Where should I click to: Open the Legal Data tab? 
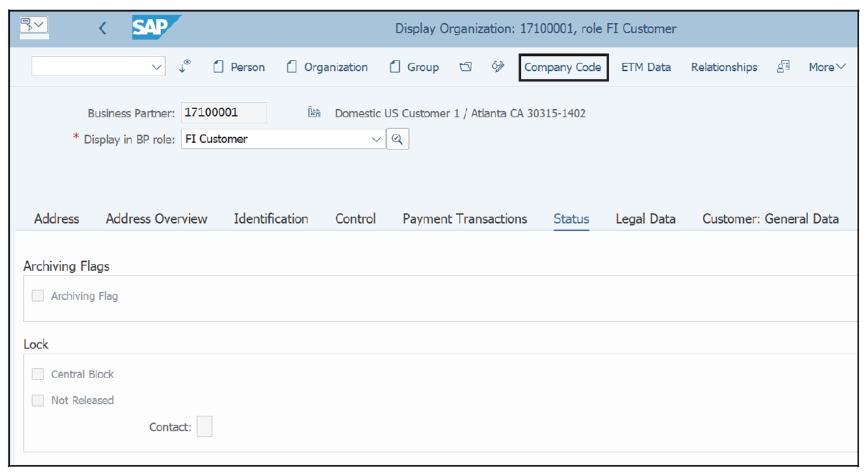click(645, 219)
